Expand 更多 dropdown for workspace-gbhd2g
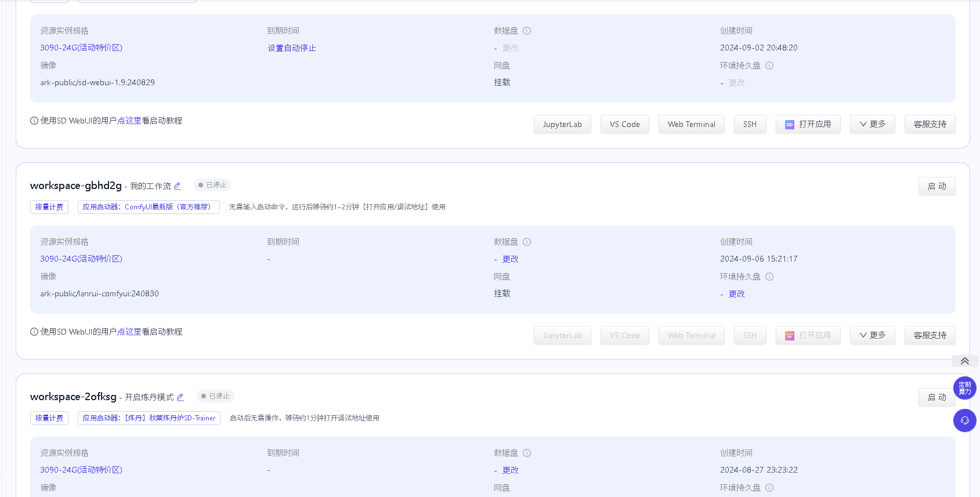 pos(872,335)
